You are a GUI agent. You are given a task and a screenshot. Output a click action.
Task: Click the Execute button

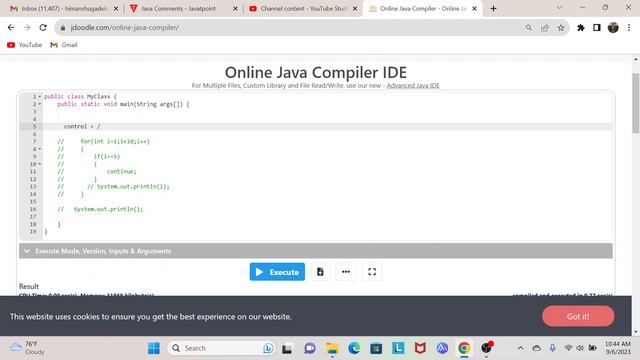[277, 272]
